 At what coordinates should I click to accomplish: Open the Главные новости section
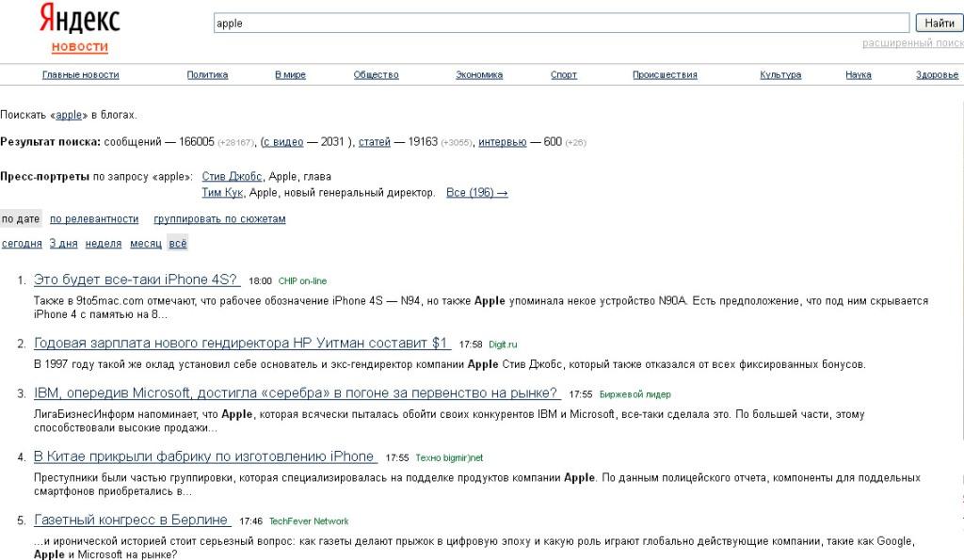[80, 75]
